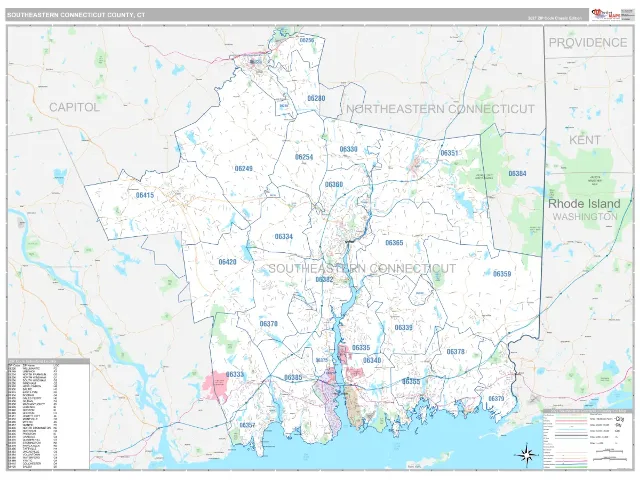The width and height of the screenshot is (640, 480).
Task: Open the map legend box
Action: coord(588,438)
